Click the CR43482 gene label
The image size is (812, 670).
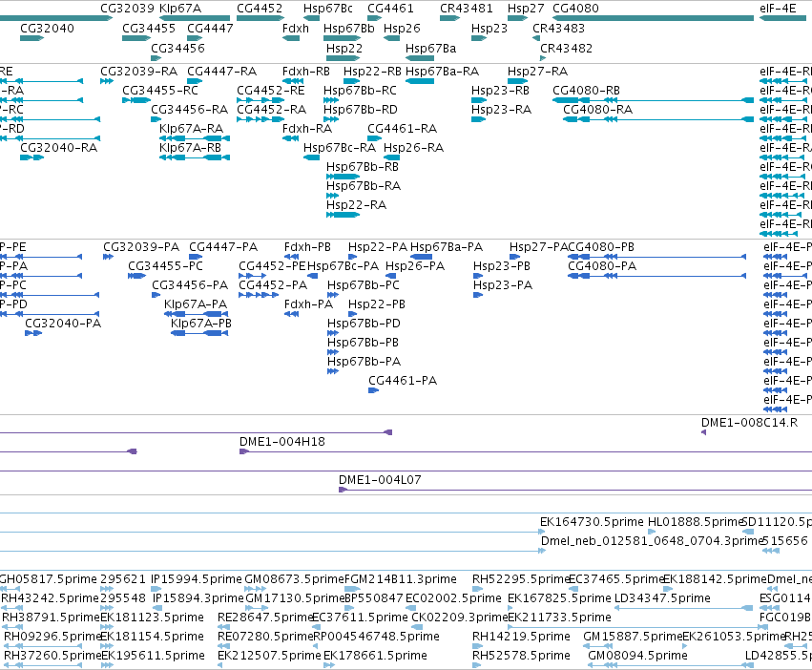(x=566, y=48)
